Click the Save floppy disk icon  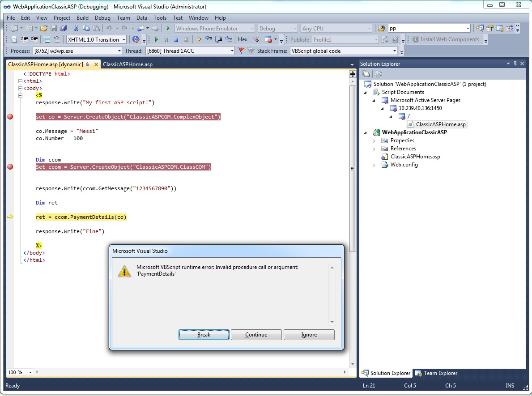54,29
